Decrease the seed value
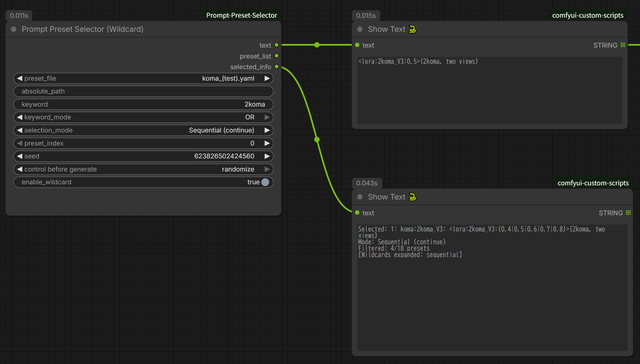 point(20,156)
